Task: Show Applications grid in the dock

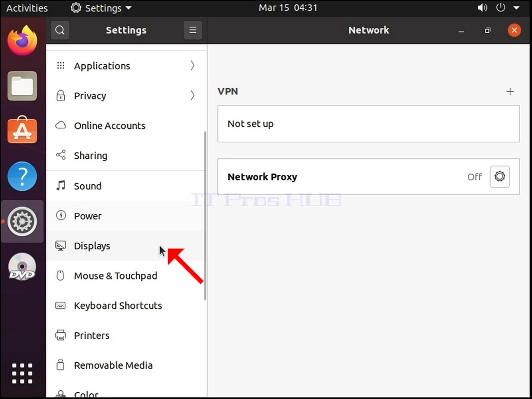Action: (x=22, y=374)
